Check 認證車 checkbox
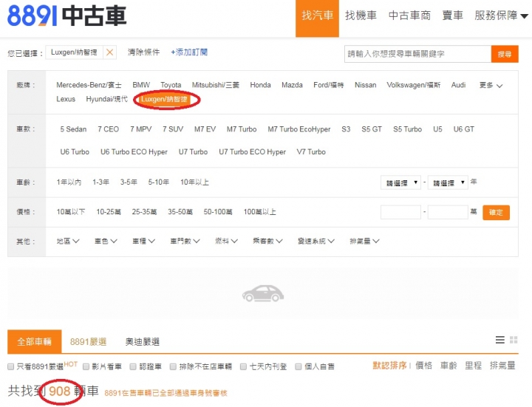The image size is (532, 407). tap(133, 366)
